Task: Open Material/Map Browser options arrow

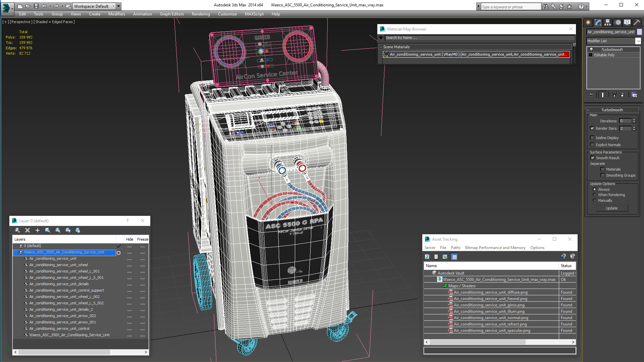Action: point(381,38)
